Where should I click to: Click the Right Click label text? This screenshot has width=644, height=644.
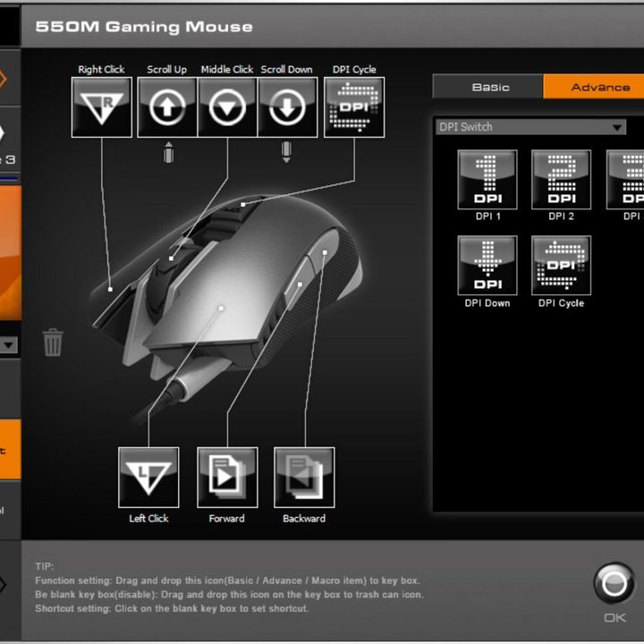(x=101, y=70)
